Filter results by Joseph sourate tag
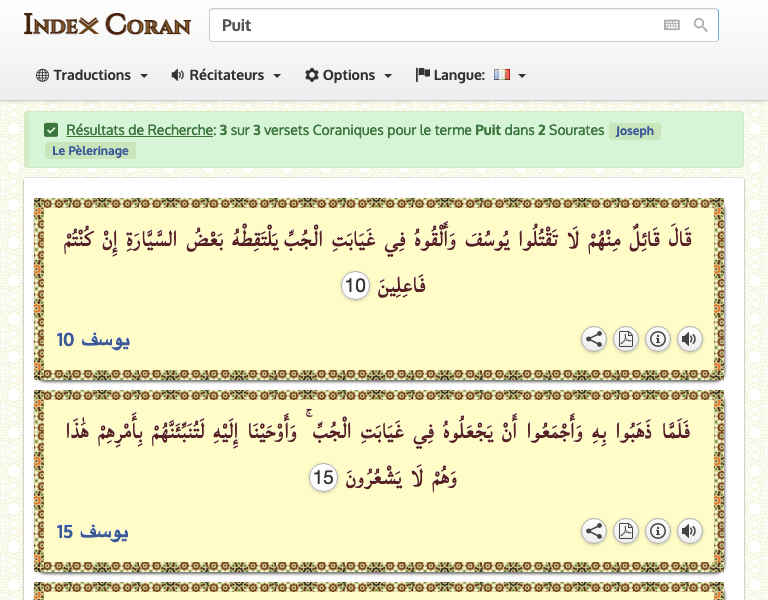This screenshot has height=600, width=768. click(636, 131)
